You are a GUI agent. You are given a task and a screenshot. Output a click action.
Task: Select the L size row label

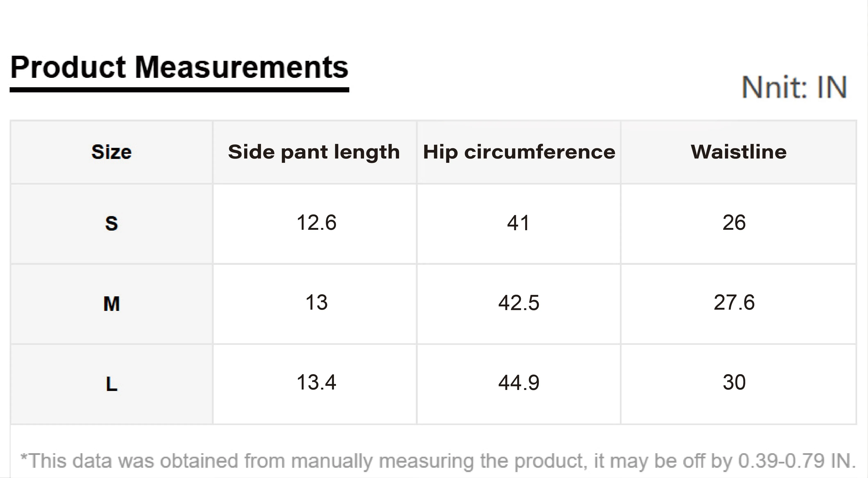click(111, 384)
